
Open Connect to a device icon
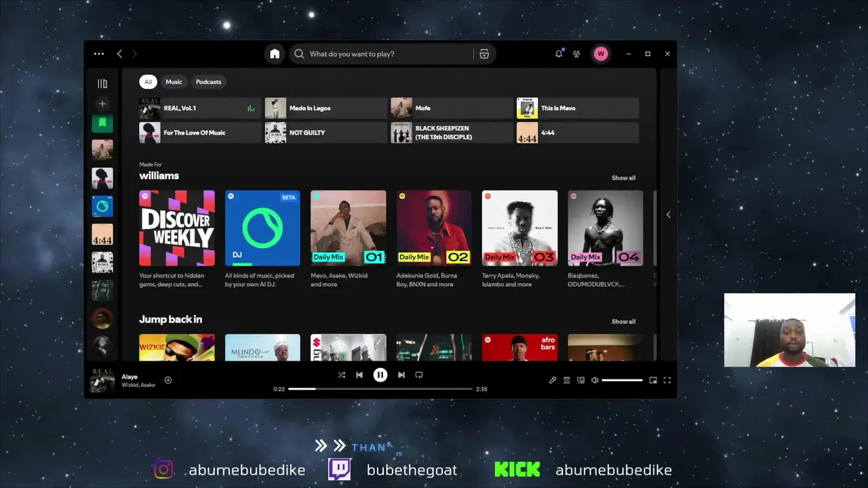click(x=581, y=380)
